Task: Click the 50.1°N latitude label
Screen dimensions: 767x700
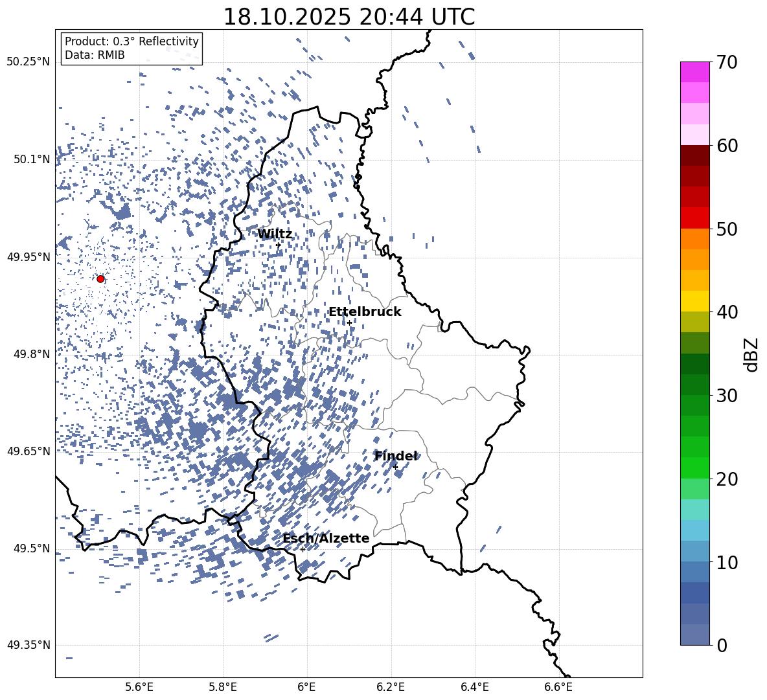Action: coord(32,159)
